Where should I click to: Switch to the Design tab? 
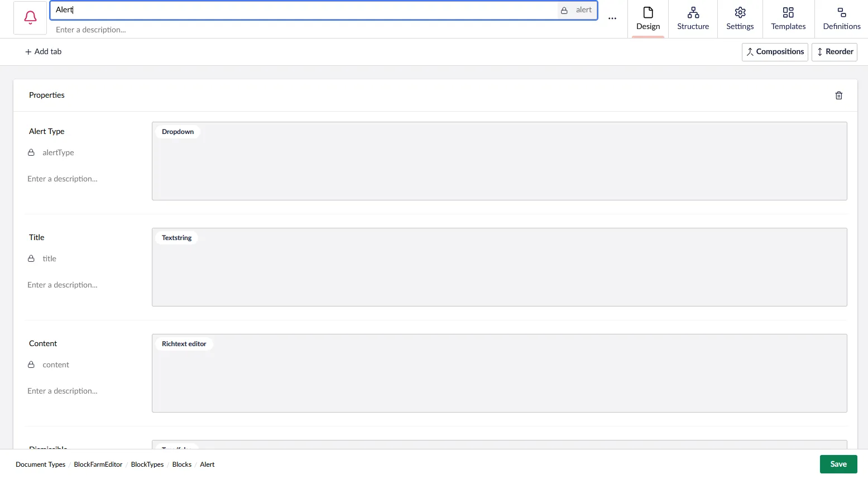tap(648, 19)
